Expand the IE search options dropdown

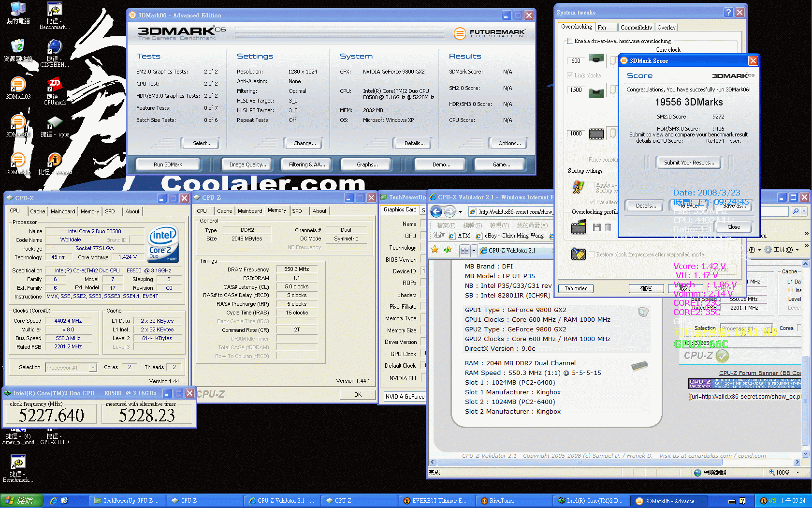[x=804, y=211]
